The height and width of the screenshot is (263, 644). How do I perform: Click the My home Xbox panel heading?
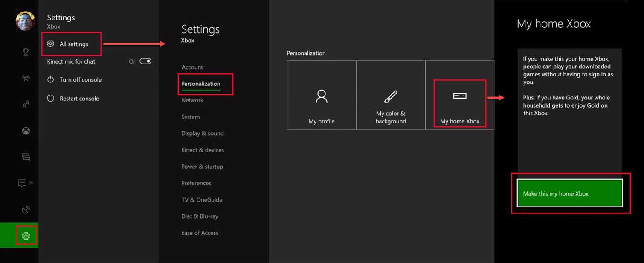click(554, 24)
